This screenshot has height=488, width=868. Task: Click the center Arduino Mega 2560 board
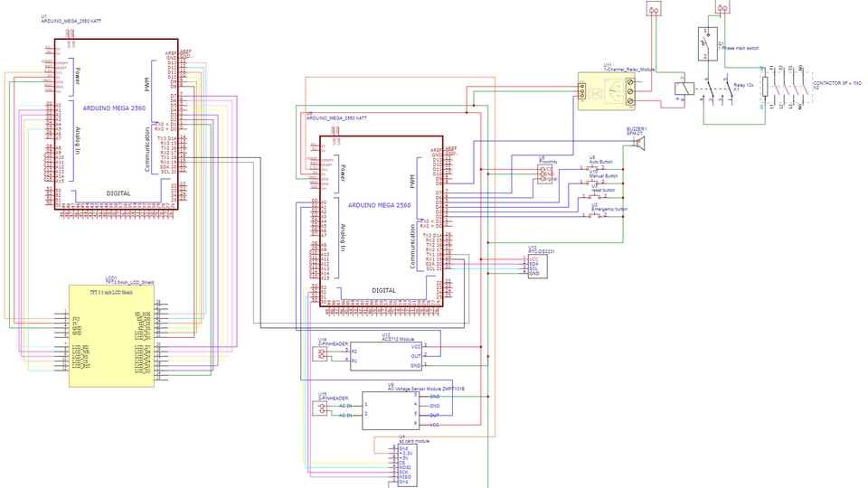coord(379,220)
